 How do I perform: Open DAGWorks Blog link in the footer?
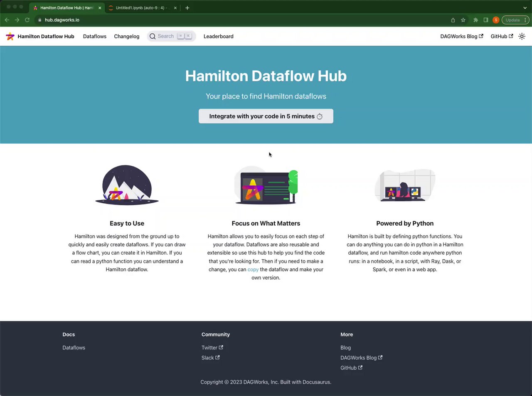point(361,358)
